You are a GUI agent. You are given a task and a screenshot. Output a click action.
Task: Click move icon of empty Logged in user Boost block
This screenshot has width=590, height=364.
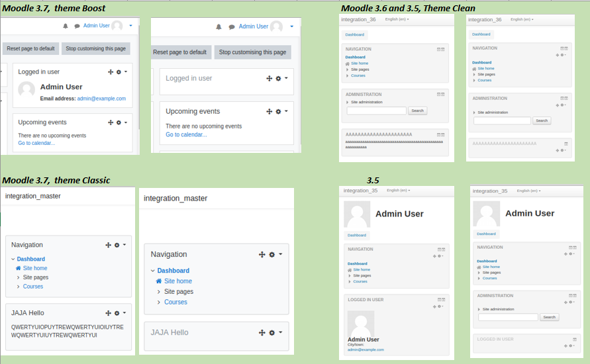point(269,78)
